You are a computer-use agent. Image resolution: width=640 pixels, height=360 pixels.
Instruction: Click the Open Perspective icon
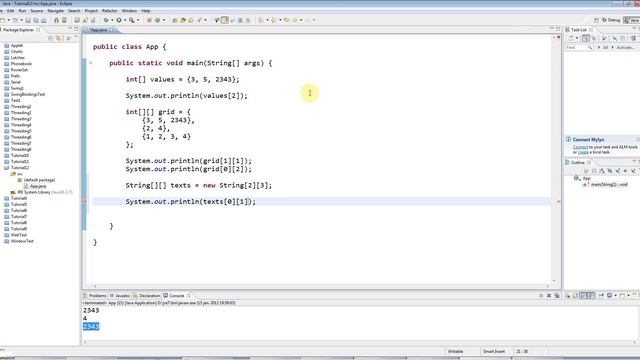pyautogui.click(x=596, y=20)
